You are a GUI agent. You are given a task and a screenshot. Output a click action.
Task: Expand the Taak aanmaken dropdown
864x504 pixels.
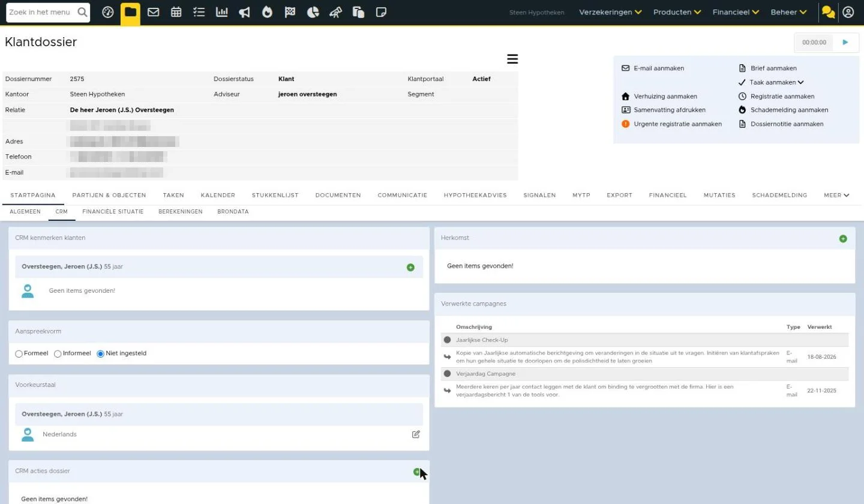(x=776, y=82)
